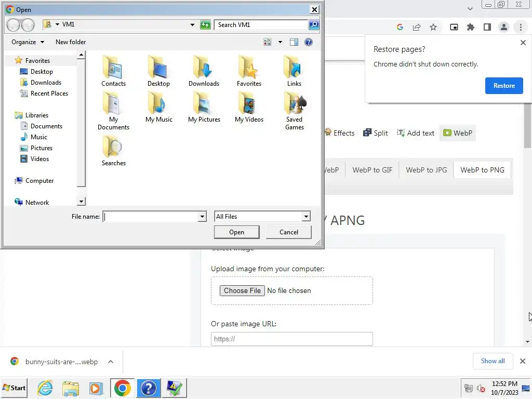
Task: Open Windows Explorer from the taskbar
Action: [x=71, y=388]
